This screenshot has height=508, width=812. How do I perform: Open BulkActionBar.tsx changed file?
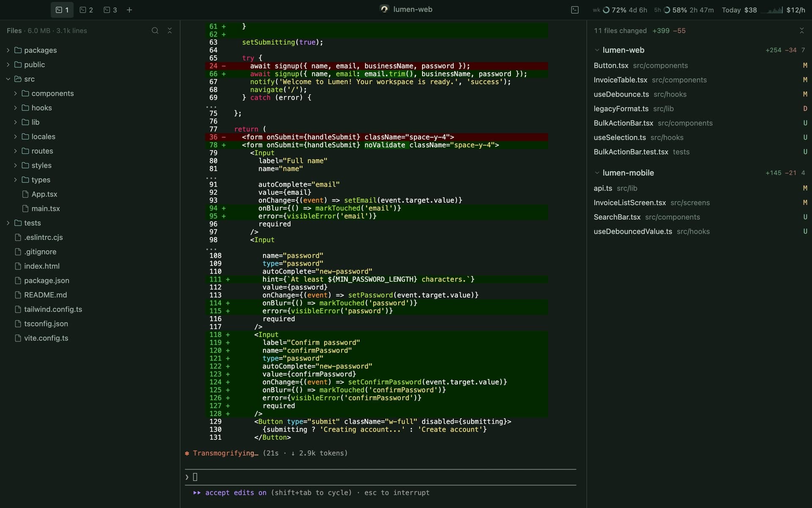coord(700,123)
